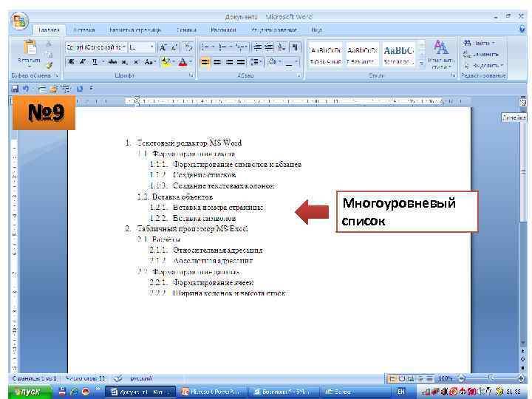
Task: Center the text alignment
Action: [217, 62]
